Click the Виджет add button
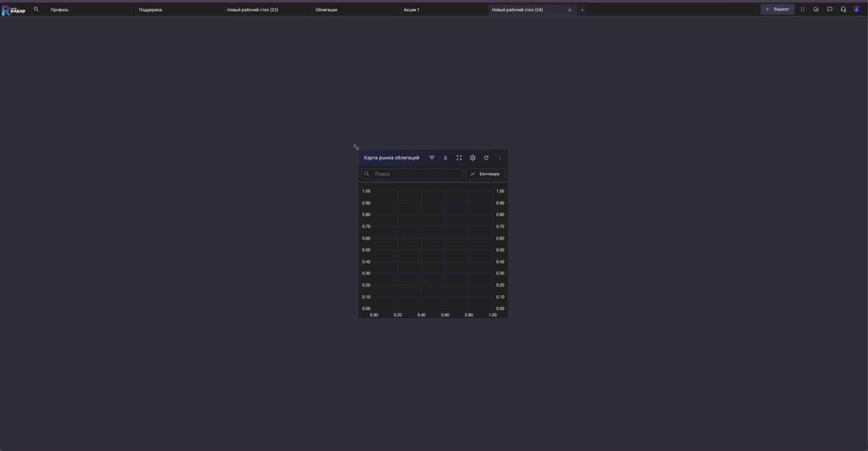 click(777, 9)
